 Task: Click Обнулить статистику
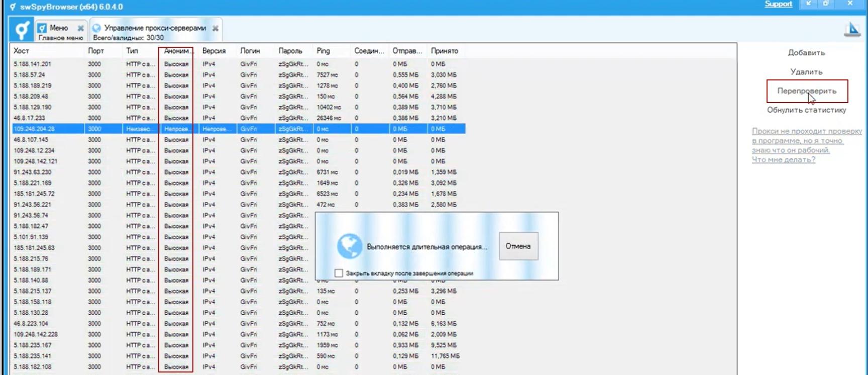(806, 110)
